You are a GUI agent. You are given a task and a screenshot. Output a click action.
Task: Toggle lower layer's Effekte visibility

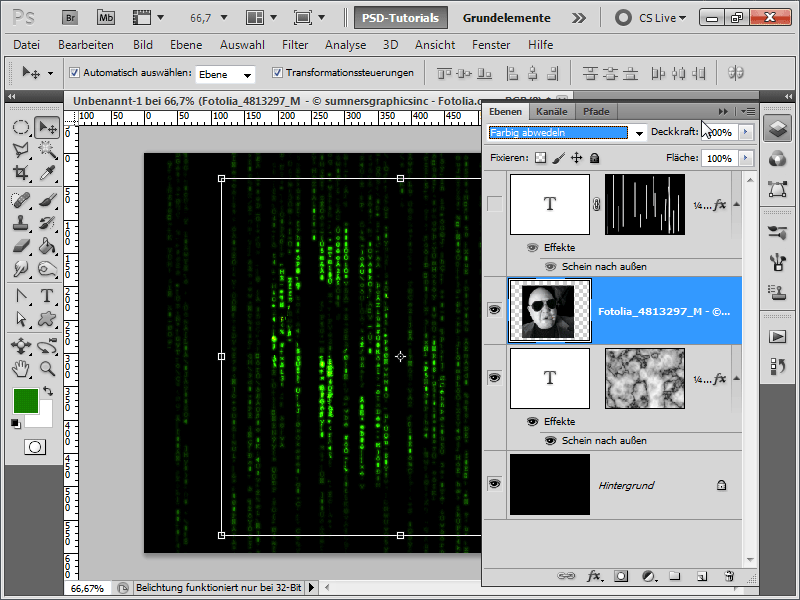point(532,421)
